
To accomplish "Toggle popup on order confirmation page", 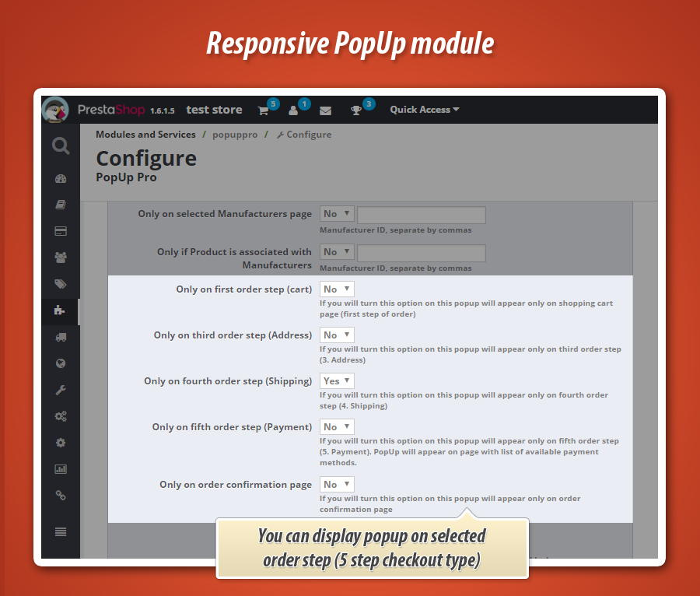I will pyautogui.click(x=336, y=484).
